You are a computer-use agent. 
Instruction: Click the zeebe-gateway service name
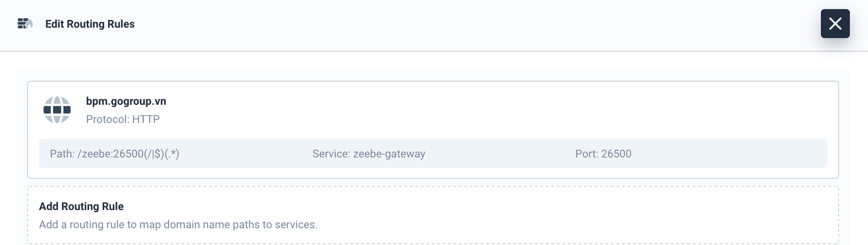389,154
